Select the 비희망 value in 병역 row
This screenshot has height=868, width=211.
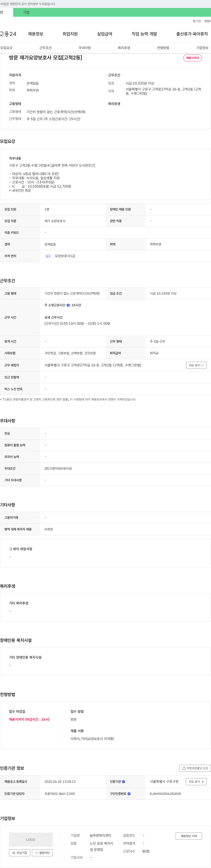(x=49, y=529)
